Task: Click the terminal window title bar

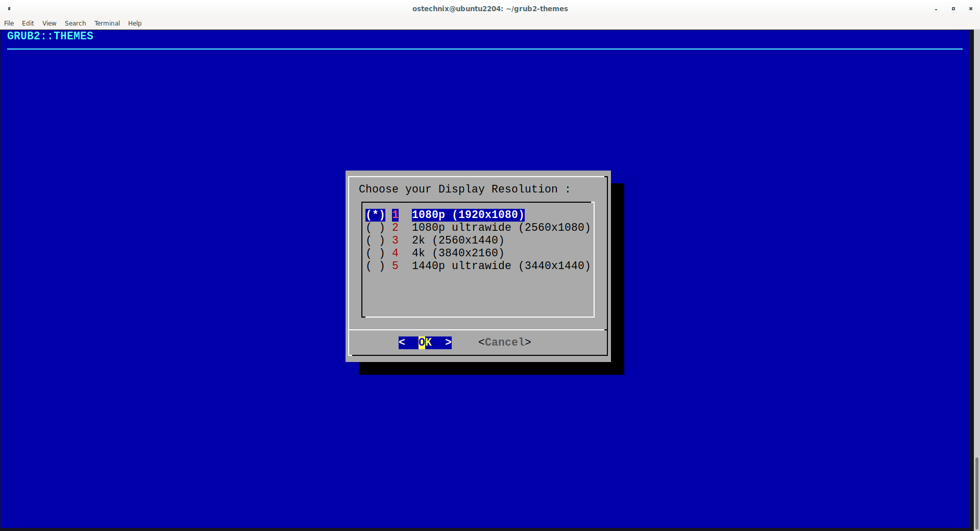Action: tap(490, 8)
